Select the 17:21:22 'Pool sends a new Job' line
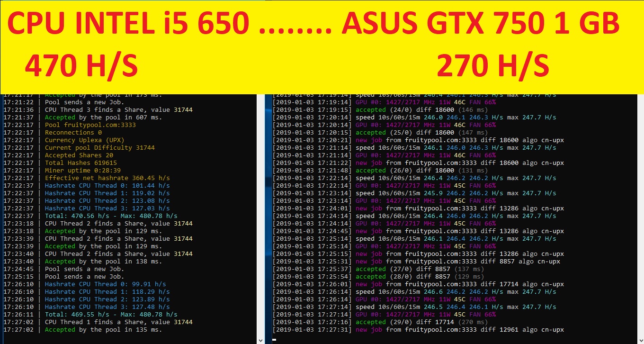 [64, 102]
